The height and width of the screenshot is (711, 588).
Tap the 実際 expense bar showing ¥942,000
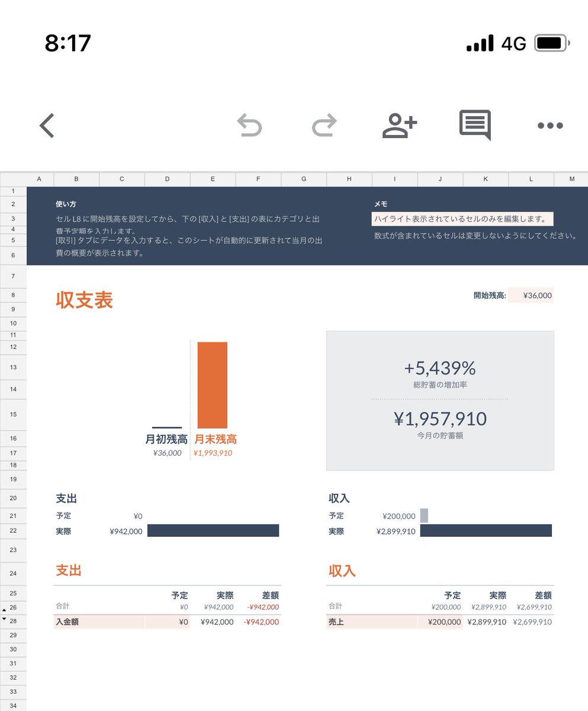pyautogui.click(x=212, y=530)
